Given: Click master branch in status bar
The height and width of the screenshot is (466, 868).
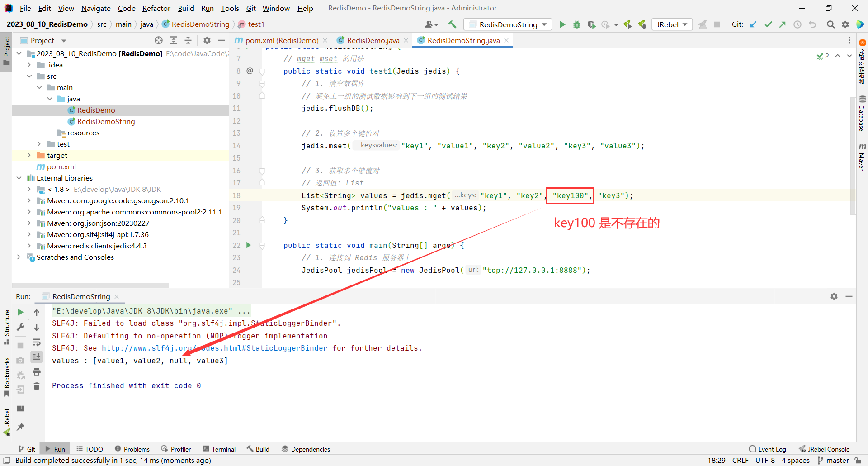Looking at the screenshot, I should coord(834,461).
